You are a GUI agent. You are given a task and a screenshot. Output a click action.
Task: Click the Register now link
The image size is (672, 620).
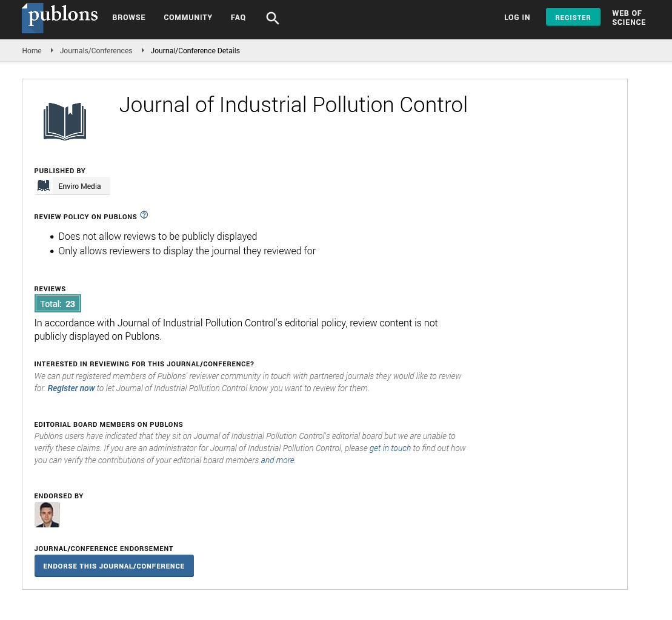71,388
